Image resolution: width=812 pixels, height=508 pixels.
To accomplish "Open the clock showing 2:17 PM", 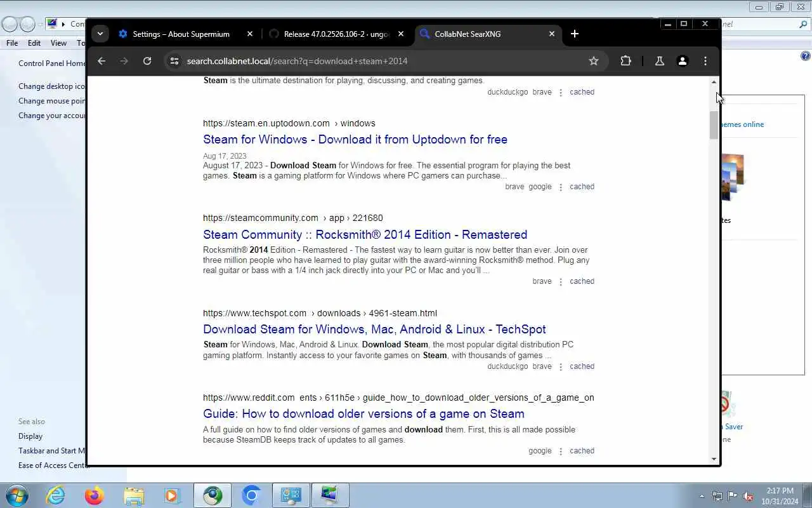I will [780, 496].
